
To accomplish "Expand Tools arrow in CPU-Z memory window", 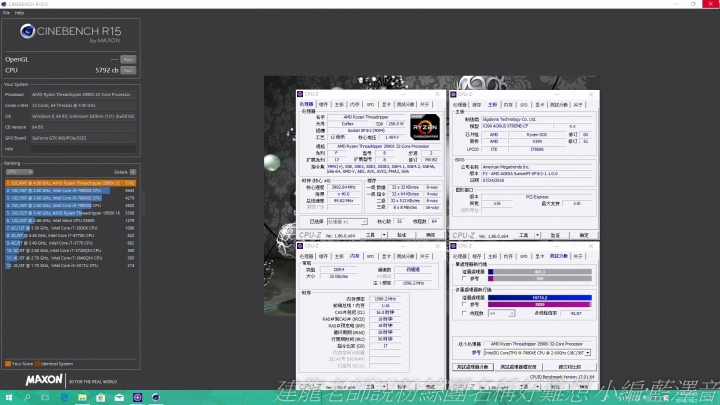I will (384, 387).
